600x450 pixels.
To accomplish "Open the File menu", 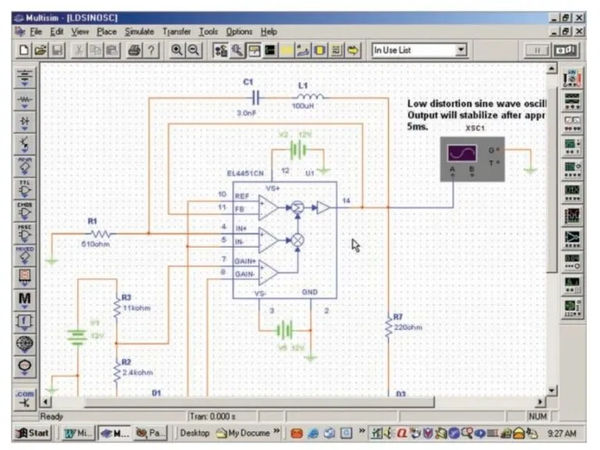I will [36, 32].
